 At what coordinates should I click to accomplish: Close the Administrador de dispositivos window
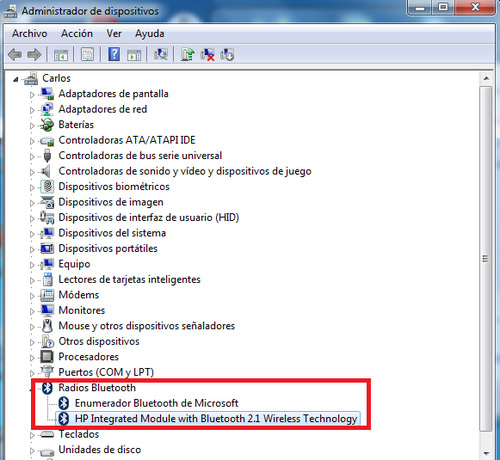click(x=475, y=7)
